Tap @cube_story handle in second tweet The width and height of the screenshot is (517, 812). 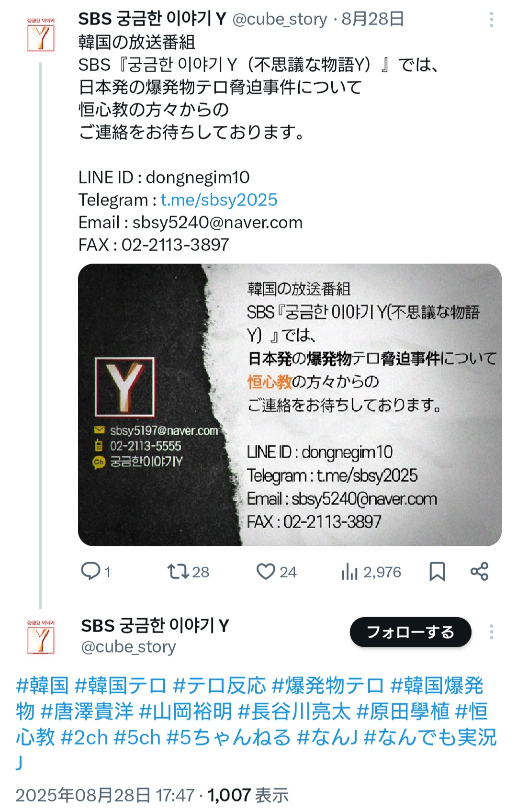point(128,647)
